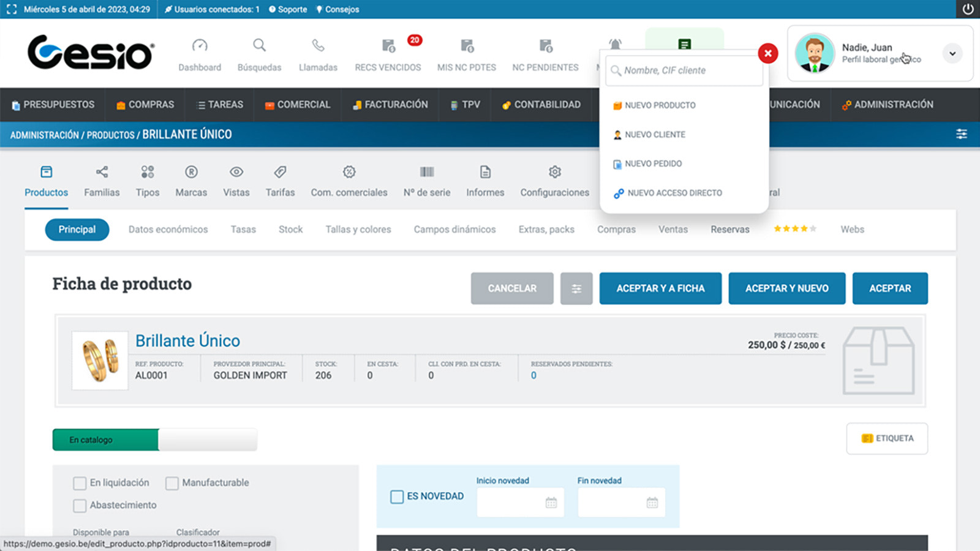Click ACEPTAR Y NUEVO button

787,288
